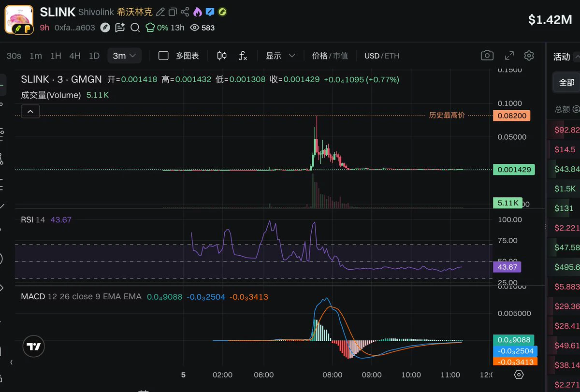Click the yellow P badge on avatar
This screenshot has height=392, width=580.
click(28, 29)
